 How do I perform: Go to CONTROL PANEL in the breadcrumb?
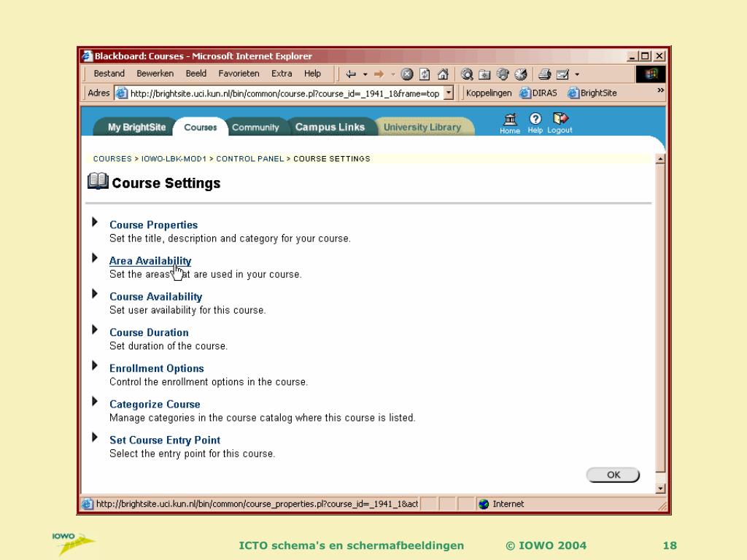[250, 158]
